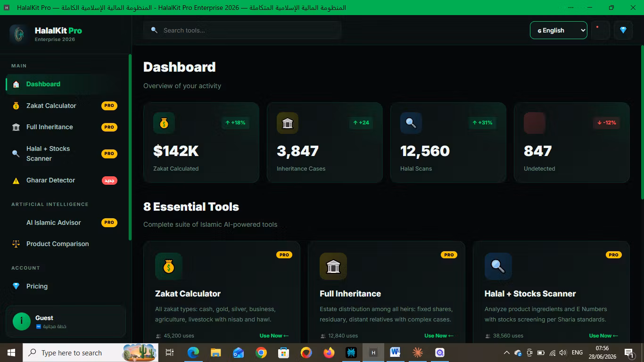Click the -12% trend badge
Image resolution: width=644 pixels, height=362 pixels.
click(x=607, y=123)
